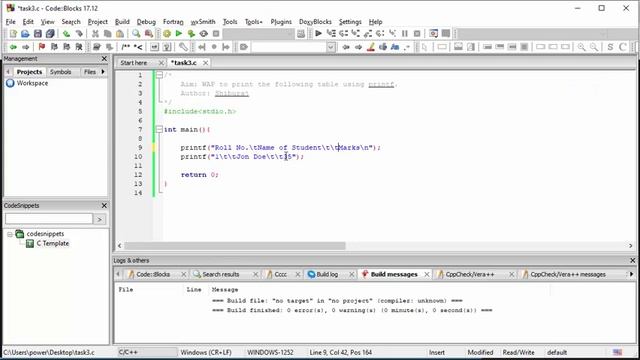Switch to the Start here tab

tap(133, 63)
